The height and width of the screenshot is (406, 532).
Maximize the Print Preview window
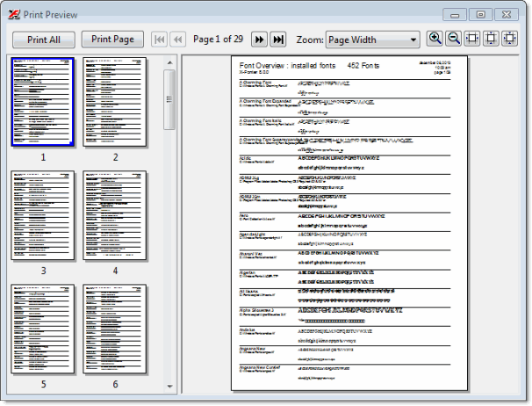click(x=480, y=15)
